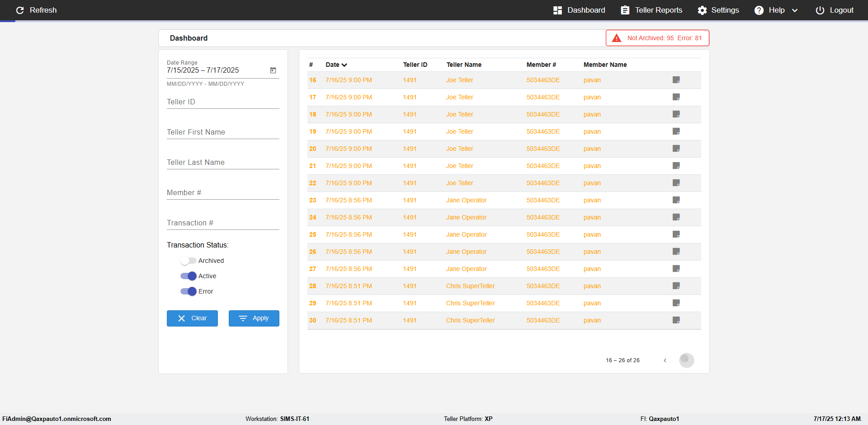Image resolution: width=868 pixels, height=425 pixels.
Task: Click the Clear filters button
Action: coord(192,318)
